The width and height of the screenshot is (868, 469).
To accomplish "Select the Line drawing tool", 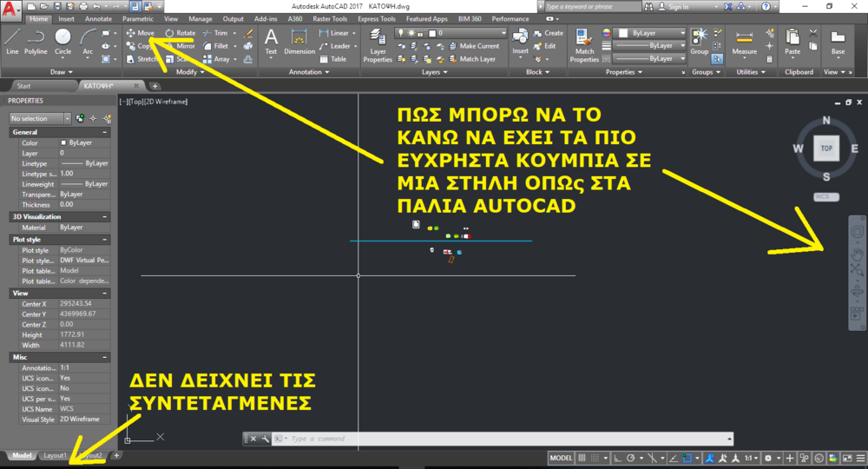I will (12, 41).
